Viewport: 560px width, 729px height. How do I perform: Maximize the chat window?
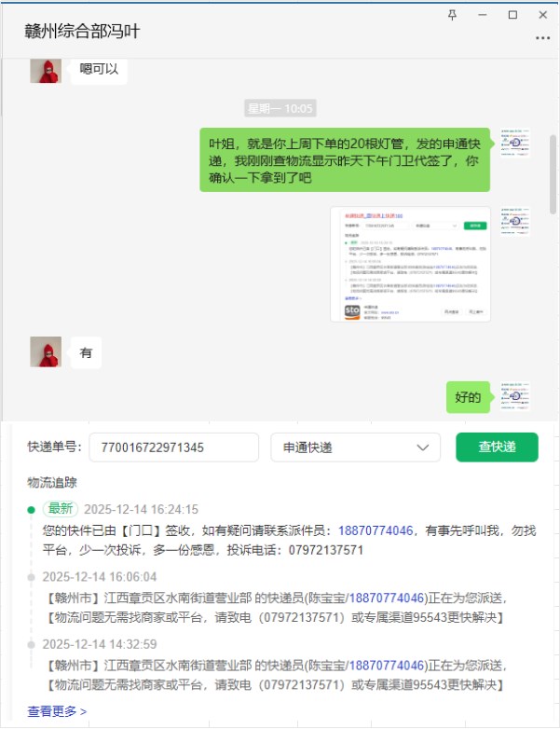tap(512, 15)
